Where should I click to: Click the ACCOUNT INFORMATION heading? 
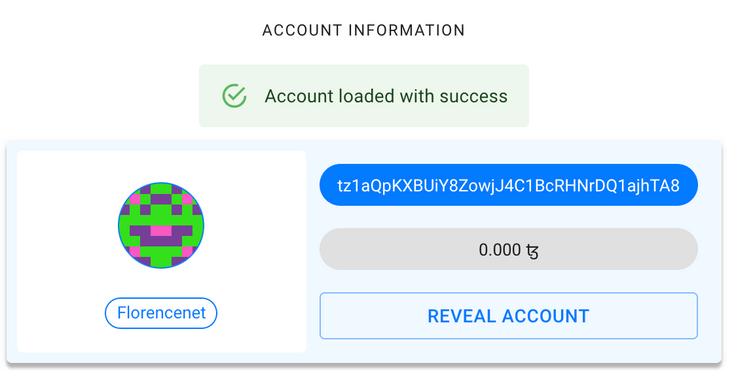tap(363, 31)
